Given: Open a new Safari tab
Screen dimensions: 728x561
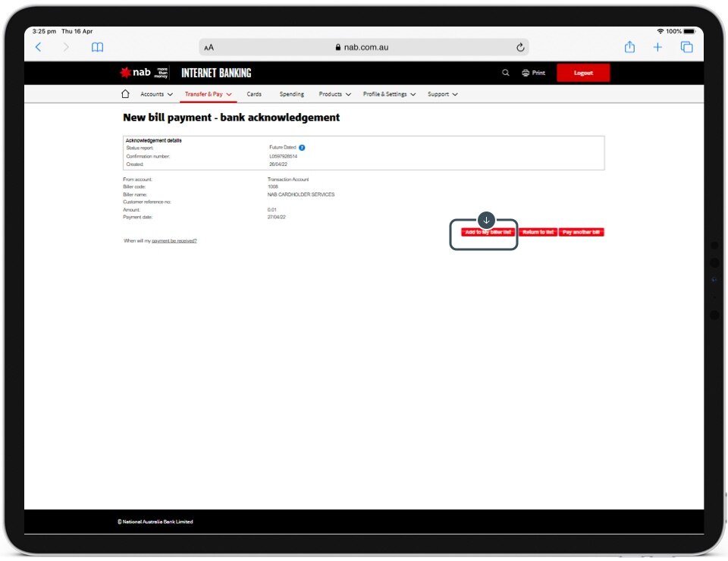Looking at the screenshot, I should 657,47.
